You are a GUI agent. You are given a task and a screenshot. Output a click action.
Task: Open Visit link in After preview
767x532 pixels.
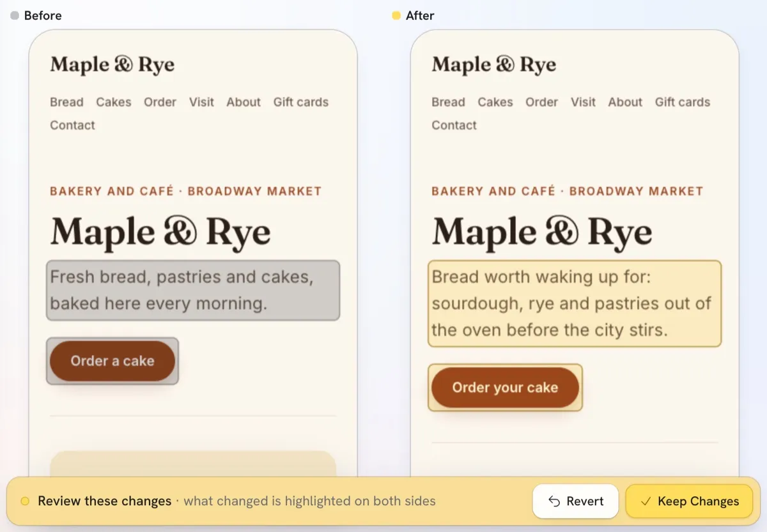(583, 102)
